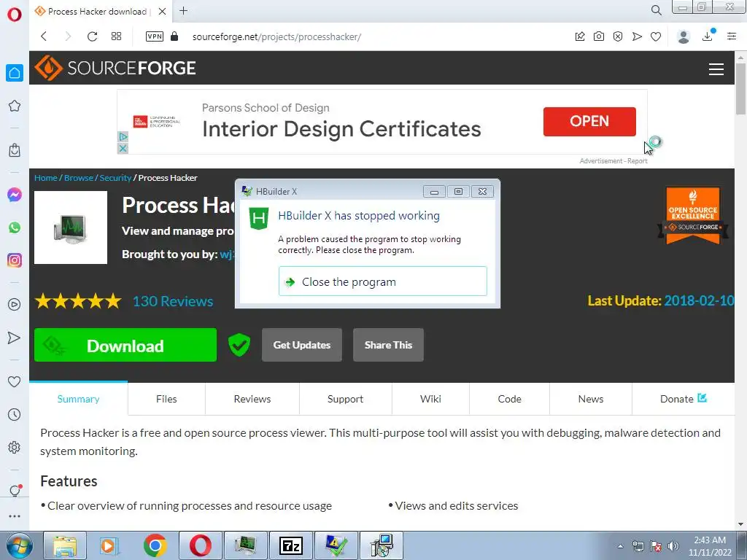Open a new tab with plus button

click(183, 10)
